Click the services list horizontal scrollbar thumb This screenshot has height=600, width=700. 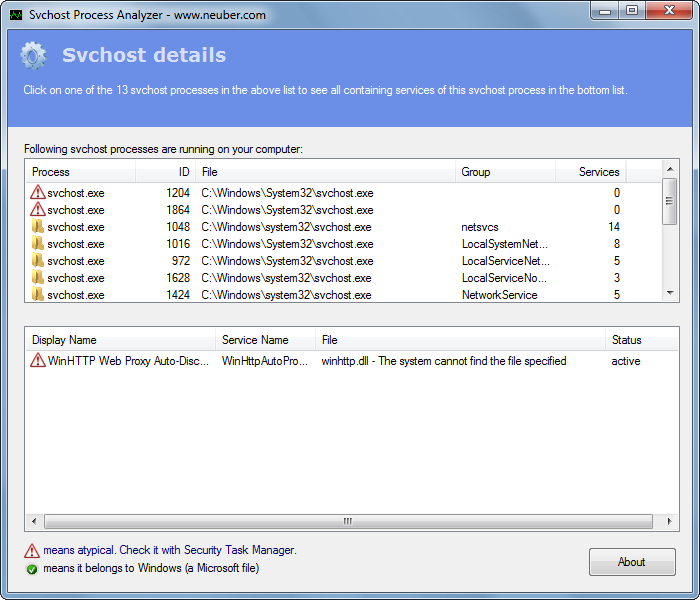pos(348,521)
